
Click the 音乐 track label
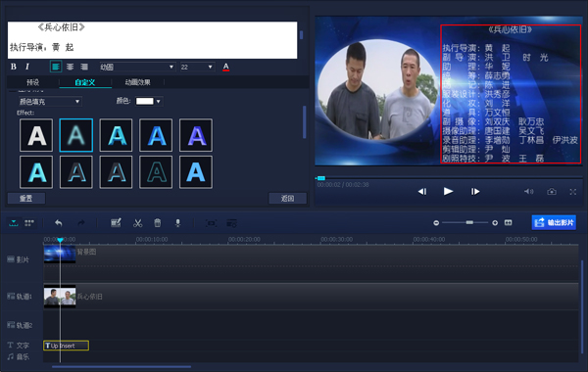tap(18, 356)
